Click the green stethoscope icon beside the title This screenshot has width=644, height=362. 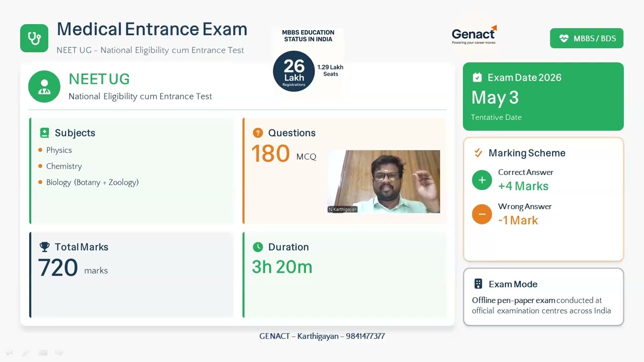pos(34,38)
